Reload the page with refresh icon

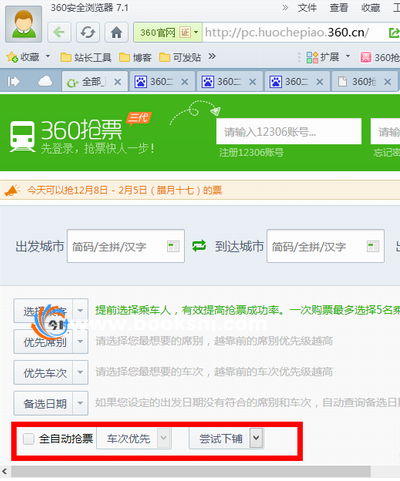[88, 32]
